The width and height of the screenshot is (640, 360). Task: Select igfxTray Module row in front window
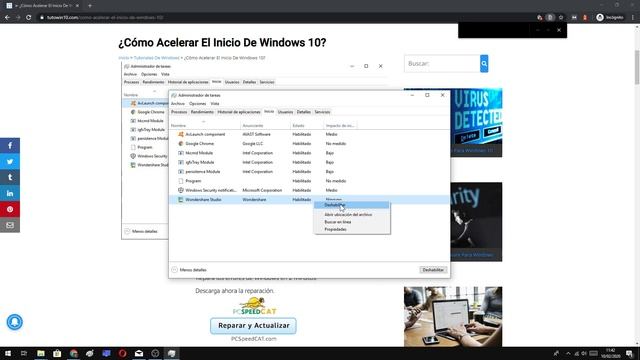pyautogui.click(x=309, y=162)
